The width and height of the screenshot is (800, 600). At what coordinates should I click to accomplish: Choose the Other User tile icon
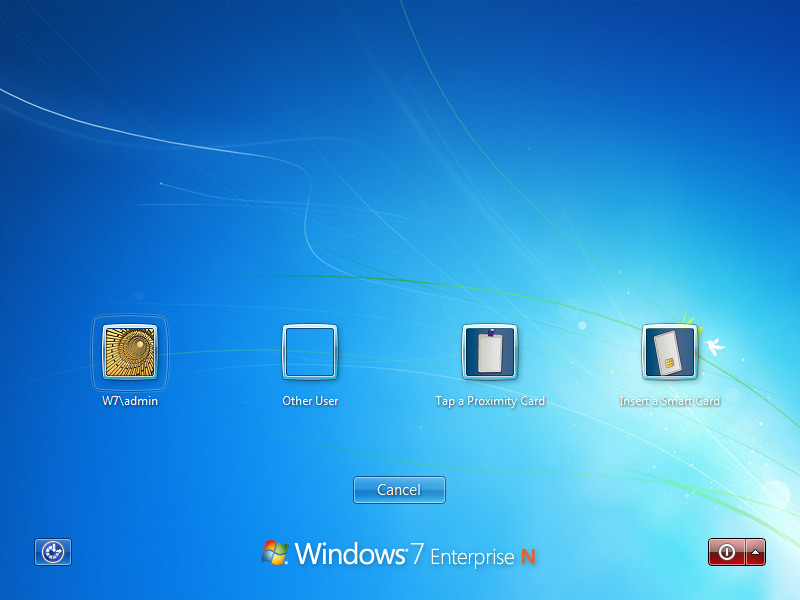click(310, 352)
